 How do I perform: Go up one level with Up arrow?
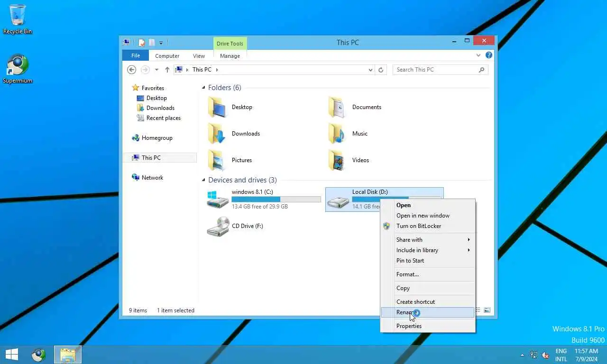tap(167, 70)
